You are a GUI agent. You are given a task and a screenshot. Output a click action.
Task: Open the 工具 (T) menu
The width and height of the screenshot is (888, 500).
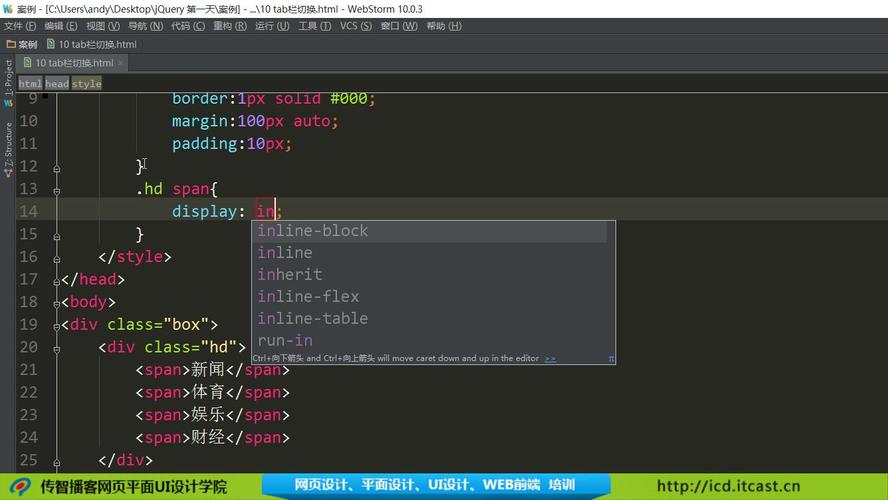coord(314,26)
